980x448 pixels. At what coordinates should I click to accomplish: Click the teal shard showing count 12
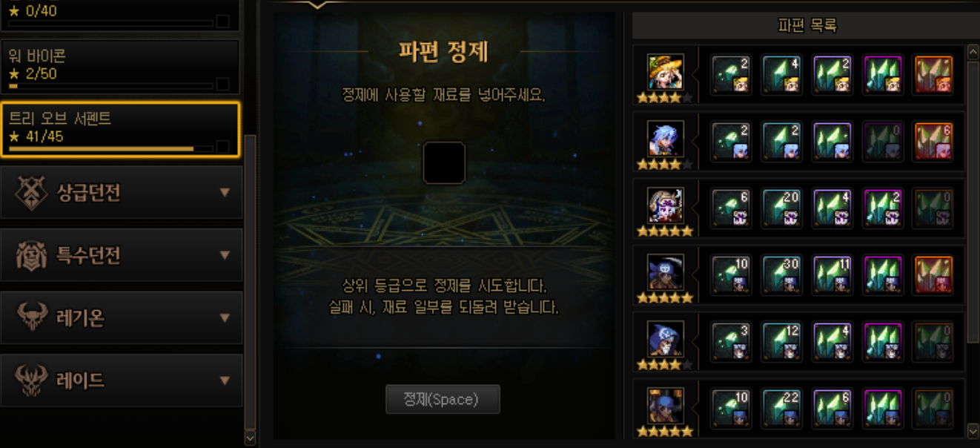click(x=781, y=341)
